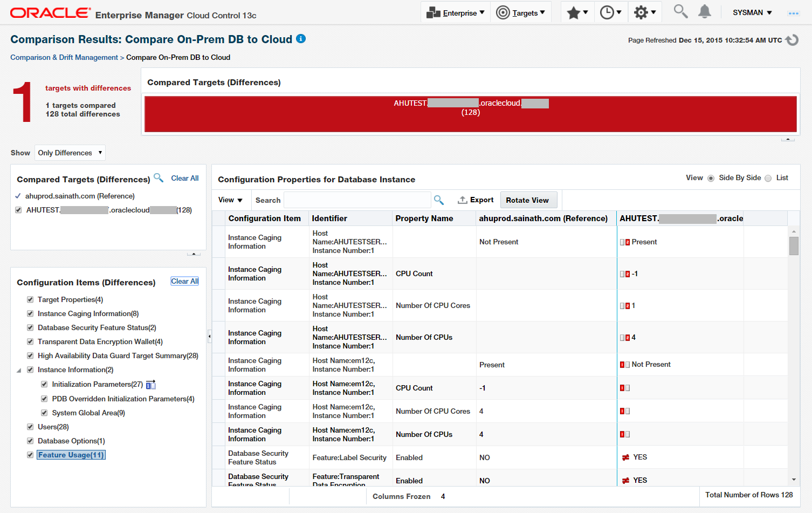Collapse the left side panel splitter
Image resolution: width=812 pixels, height=513 pixels.
click(x=209, y=337)
